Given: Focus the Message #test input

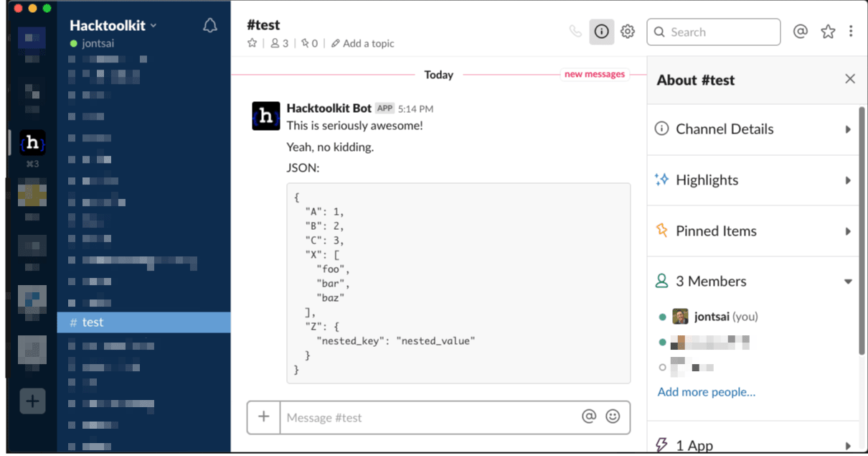Looking at the screenshot, I should 430,417.
